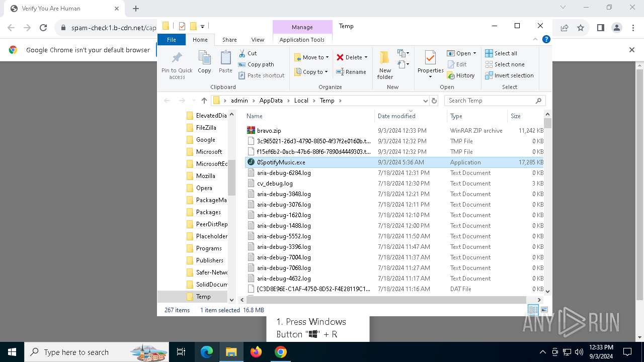Viewport: 644px width, 362px height.
Task: Dismiss the Chrome default browser infobar
Action: click(x=632, y=50)
